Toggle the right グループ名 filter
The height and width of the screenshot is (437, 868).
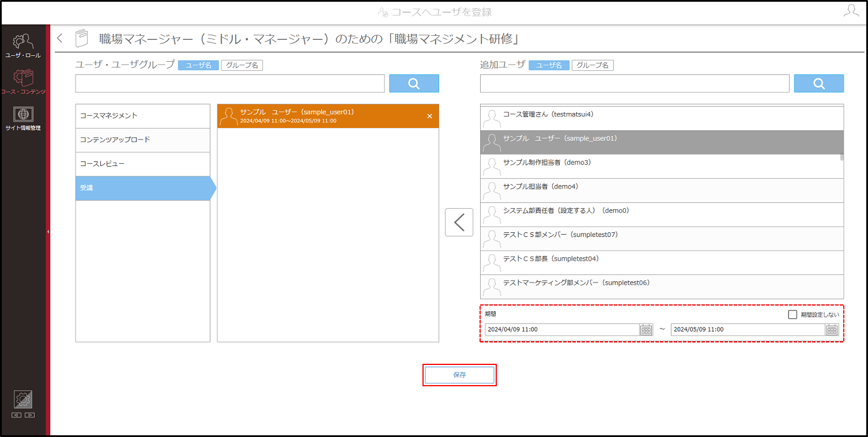[592, 65]
